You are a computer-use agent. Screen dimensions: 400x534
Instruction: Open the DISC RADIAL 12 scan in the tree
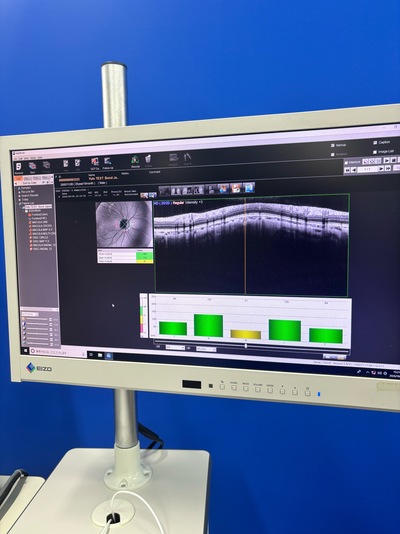point(42,249)
